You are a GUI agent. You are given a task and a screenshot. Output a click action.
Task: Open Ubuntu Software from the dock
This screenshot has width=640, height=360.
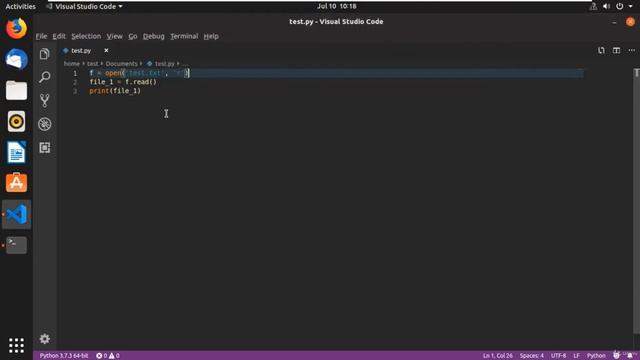(16, 183)
